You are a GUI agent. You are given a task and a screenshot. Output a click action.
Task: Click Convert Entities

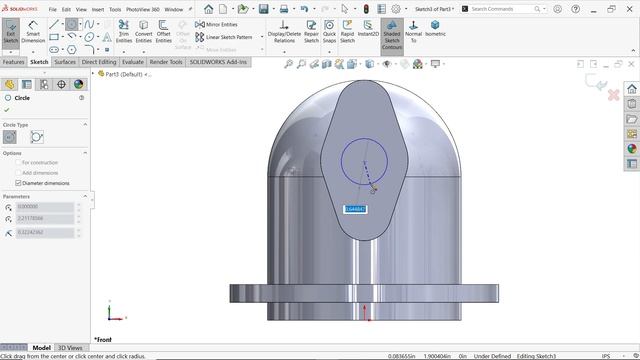click(x=144, y=31)
